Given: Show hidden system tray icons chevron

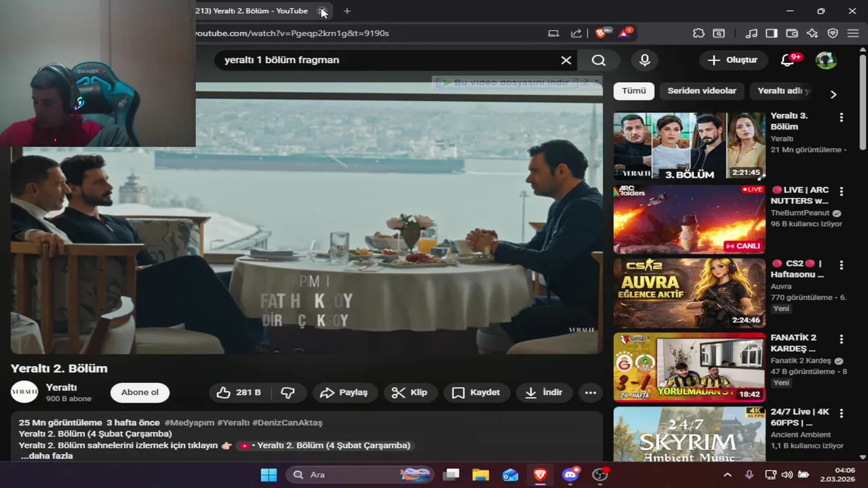Looking at the screenshot, I should pyautogui.click(x=728, y=475).
